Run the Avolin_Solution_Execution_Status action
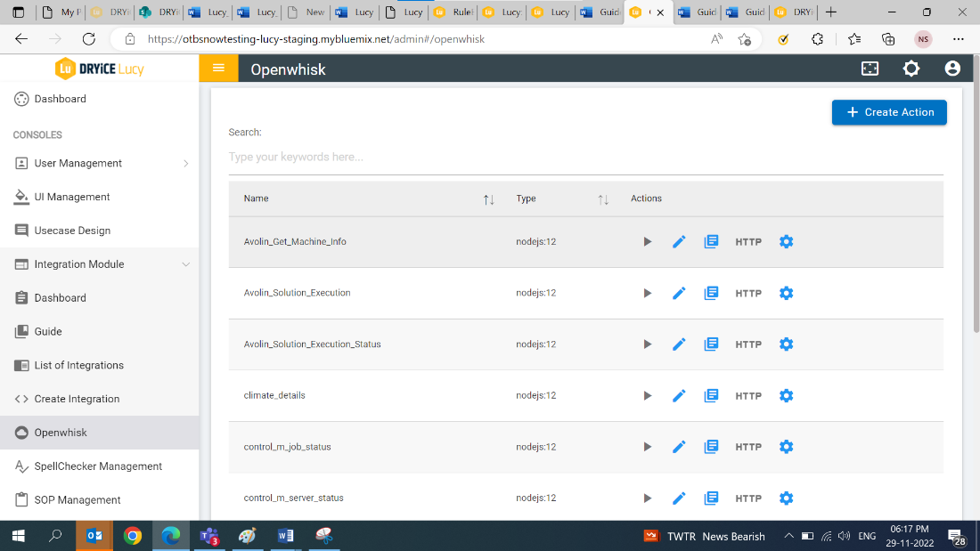Screen dimensions: 980x551 click(648, 344)
